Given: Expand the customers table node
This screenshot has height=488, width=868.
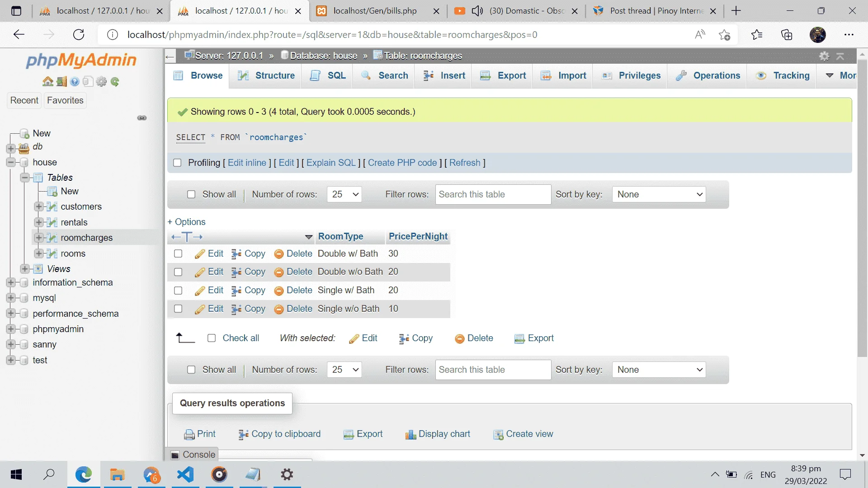Looking at the screenshot, I should [39, 206].
